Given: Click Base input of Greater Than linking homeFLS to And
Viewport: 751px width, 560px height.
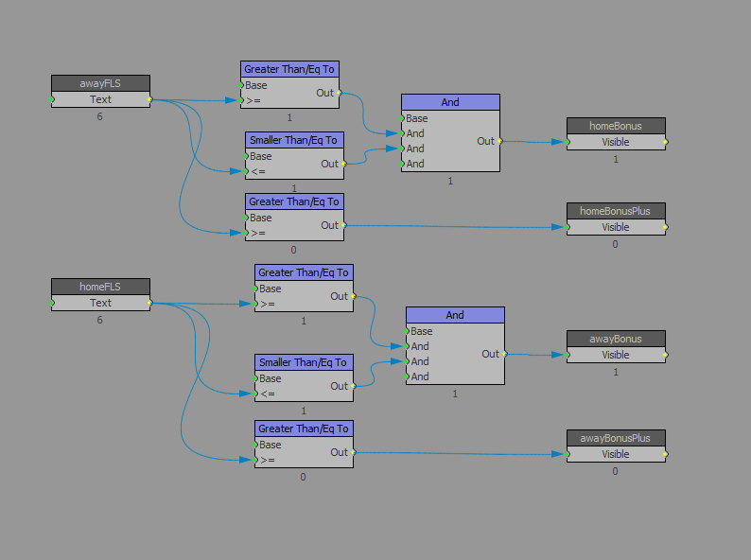Looking at the screenshot, I should click(x=255, y=289).
